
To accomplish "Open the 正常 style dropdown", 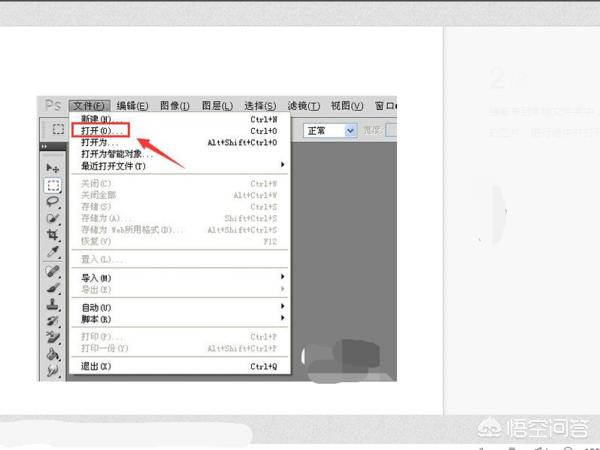I will [350, 130].
